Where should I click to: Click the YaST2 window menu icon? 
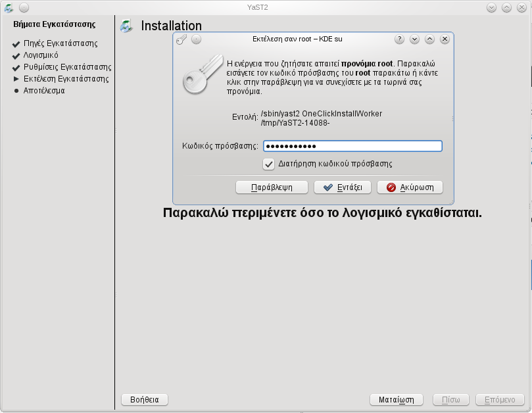(x=9, y=7)
